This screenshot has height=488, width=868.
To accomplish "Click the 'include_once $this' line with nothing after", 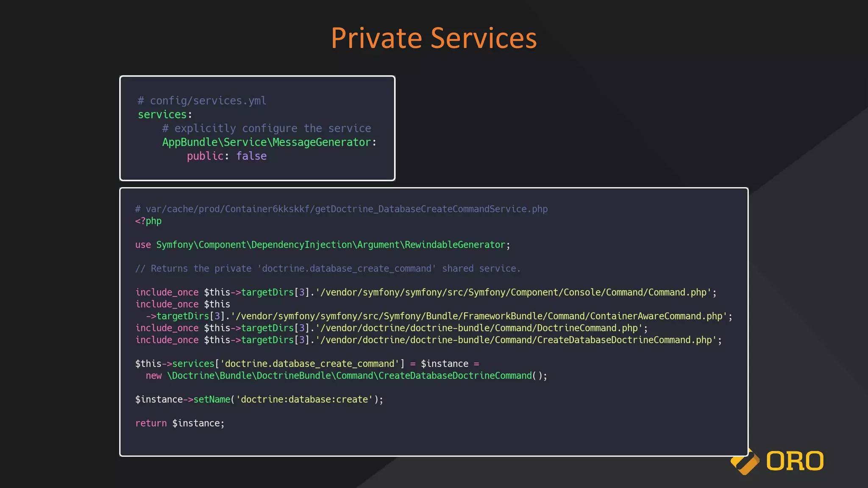I will (x=183, y=304).
